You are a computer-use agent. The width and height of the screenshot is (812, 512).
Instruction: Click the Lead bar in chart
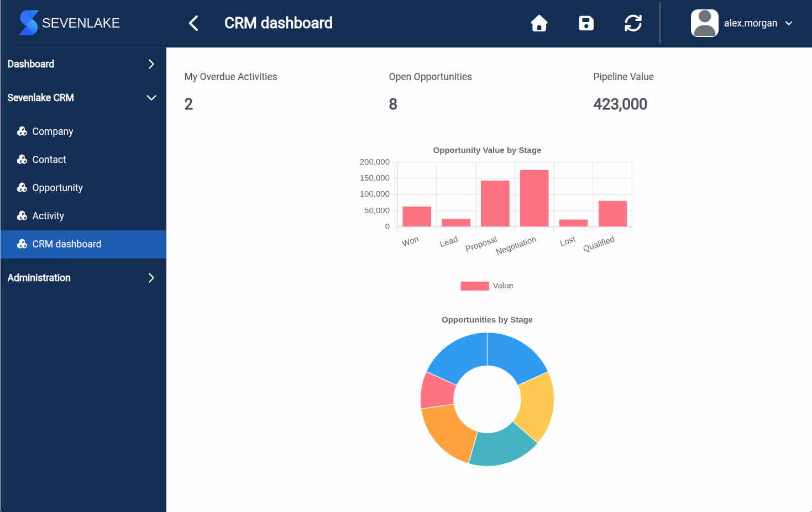tap(456, 223)
